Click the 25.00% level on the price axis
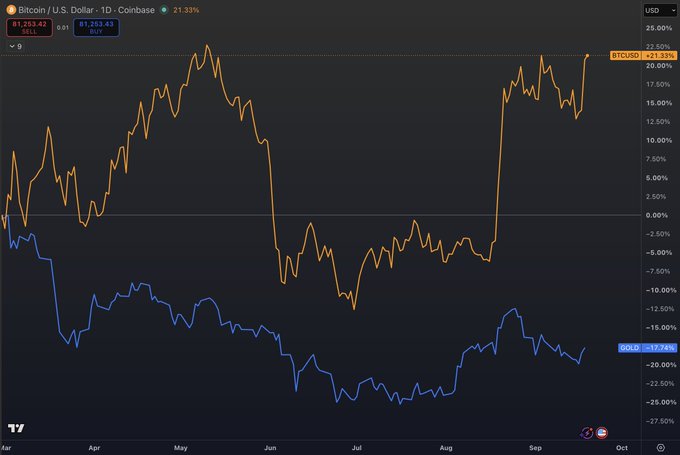Screen dimensions: 680x455 tap(659, 28)
